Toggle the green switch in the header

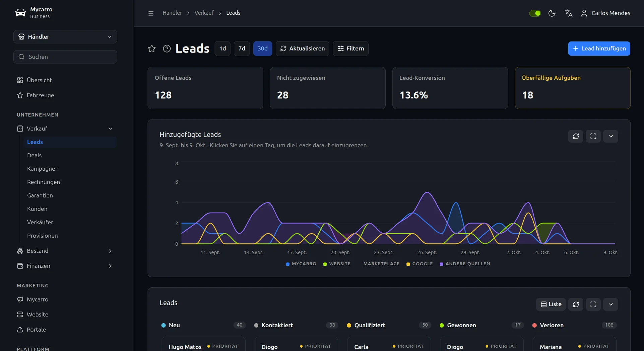[535, 13]
